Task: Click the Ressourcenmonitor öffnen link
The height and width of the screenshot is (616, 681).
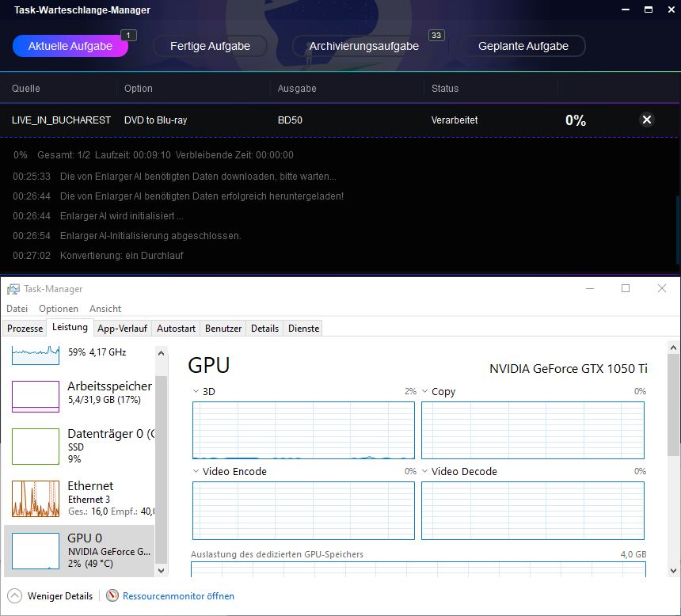Action: point(178,596)
